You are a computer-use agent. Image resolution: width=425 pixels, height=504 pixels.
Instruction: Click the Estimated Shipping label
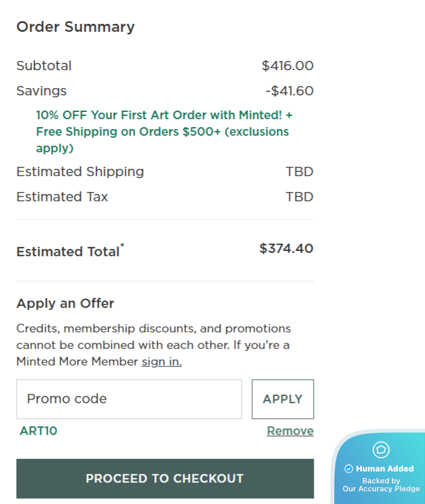(80, 172)
